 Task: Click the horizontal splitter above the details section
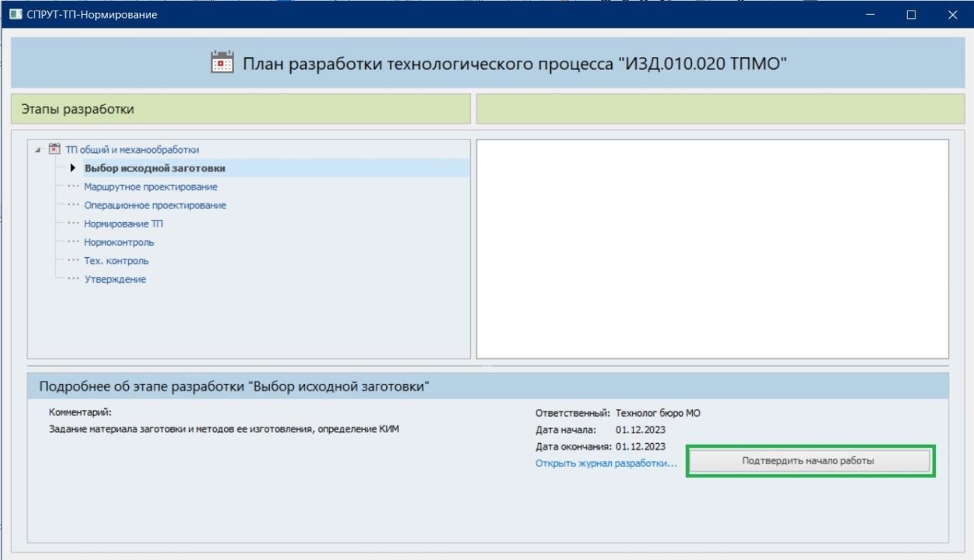click(x=487, y=366)
